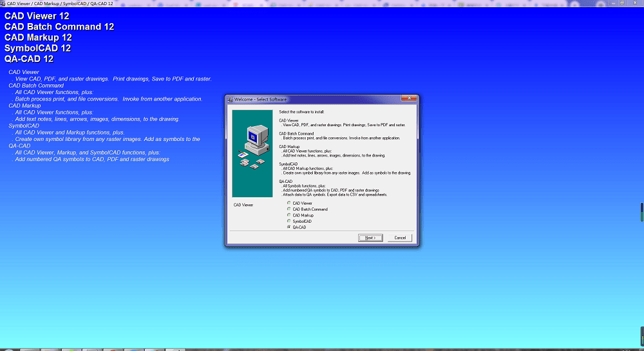Click dialog line 'All Symbols functions, plus:'

pyautogui.click(x=304, y=186)
